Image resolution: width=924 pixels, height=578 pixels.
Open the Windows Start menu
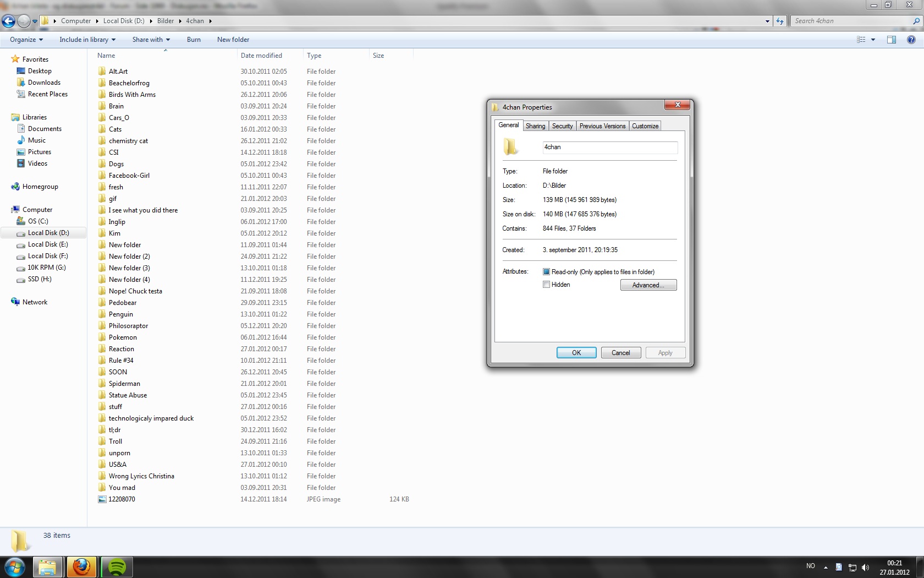[x=14, y=567]
